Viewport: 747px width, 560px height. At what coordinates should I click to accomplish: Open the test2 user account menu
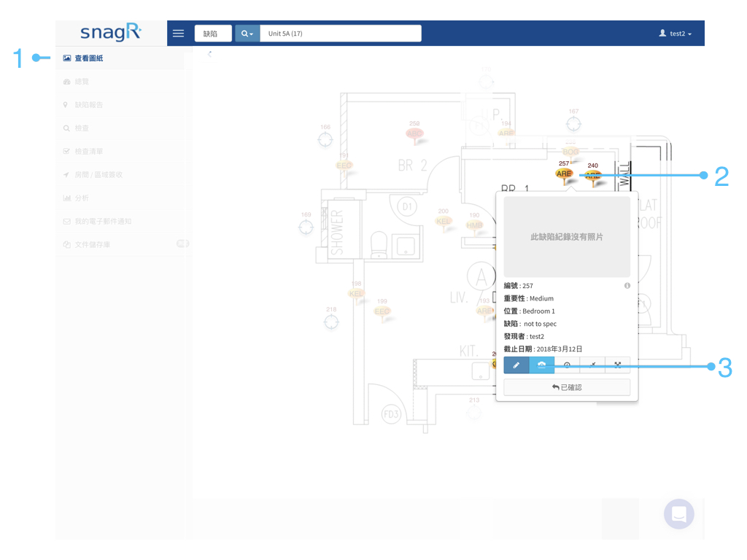(675, 34)
